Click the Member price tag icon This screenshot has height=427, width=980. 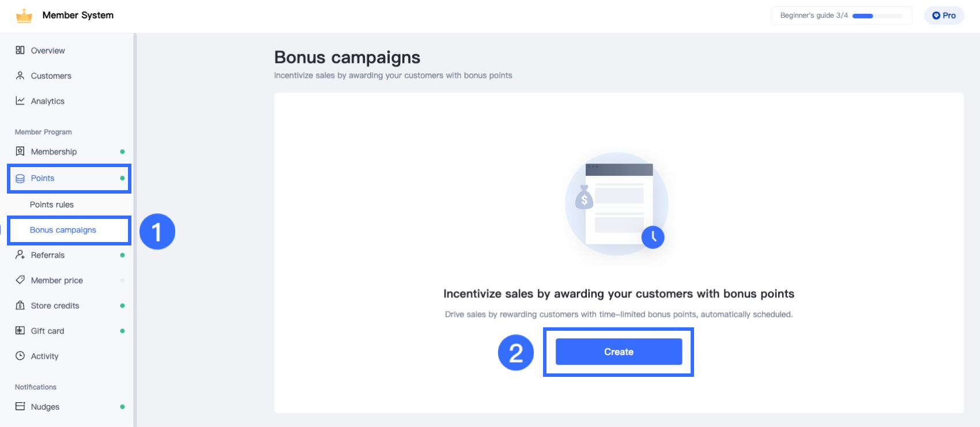tap(20, 280)
